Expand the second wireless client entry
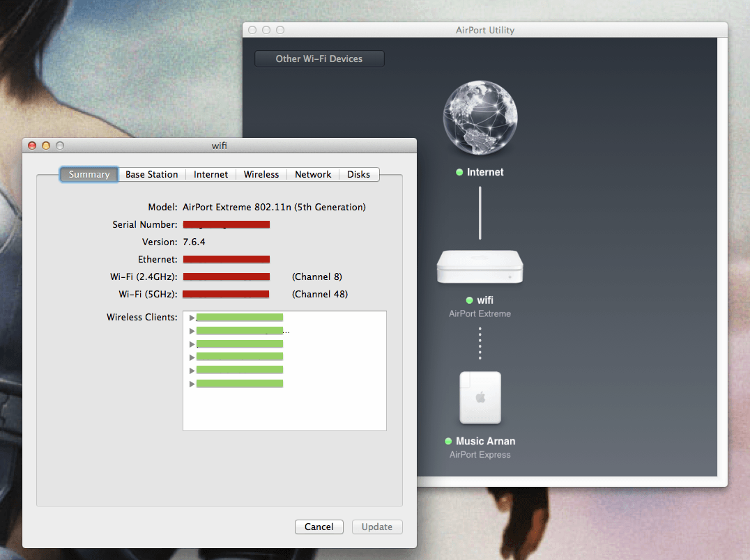Image resolution: width=750 pixels, height=560 pixels. (192, 331)
